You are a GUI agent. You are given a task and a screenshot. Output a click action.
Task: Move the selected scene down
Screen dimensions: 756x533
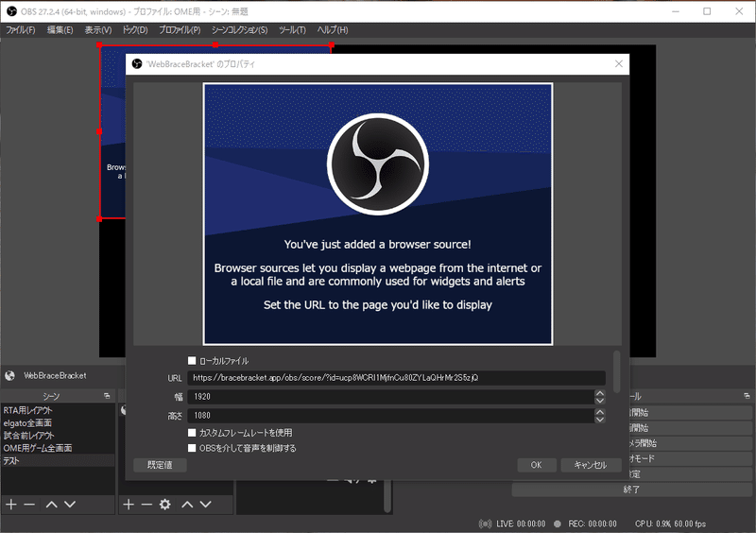(70, 505)
